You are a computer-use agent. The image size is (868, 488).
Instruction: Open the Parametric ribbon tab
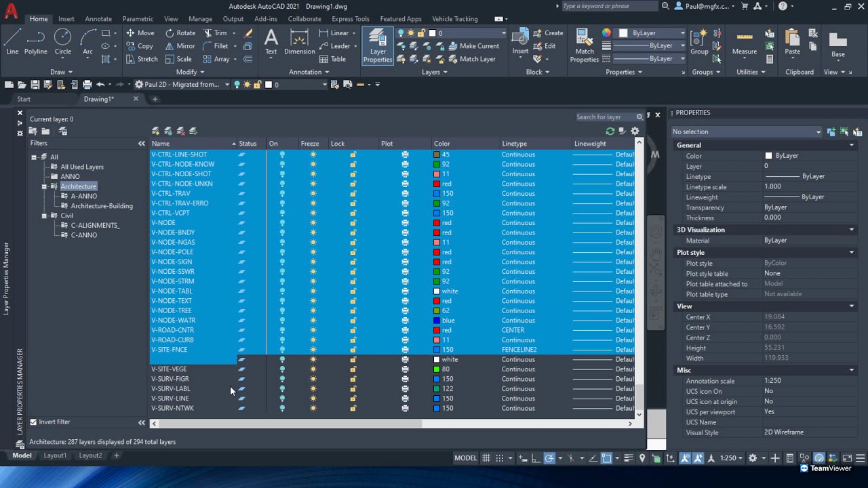pos(138,19)
